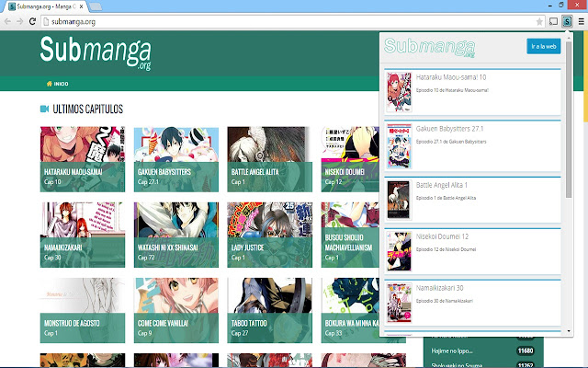Open the INICIO navigation menu item
This screenshot has width=588, height=368.
click(57, 84)
